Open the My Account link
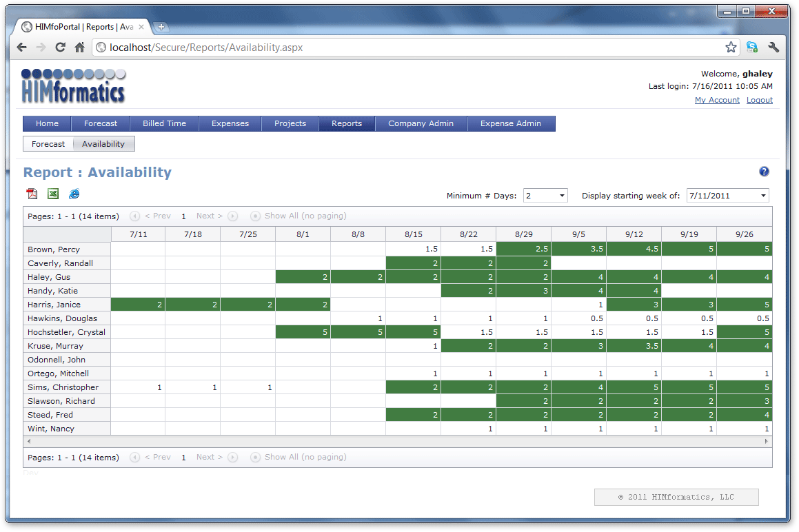799x532 pixels. point(717,100)
